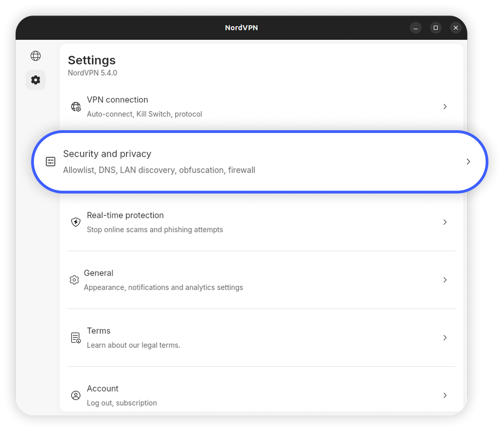Click 'Stop online scams and phishing attempts' text

tap(155, 229)
